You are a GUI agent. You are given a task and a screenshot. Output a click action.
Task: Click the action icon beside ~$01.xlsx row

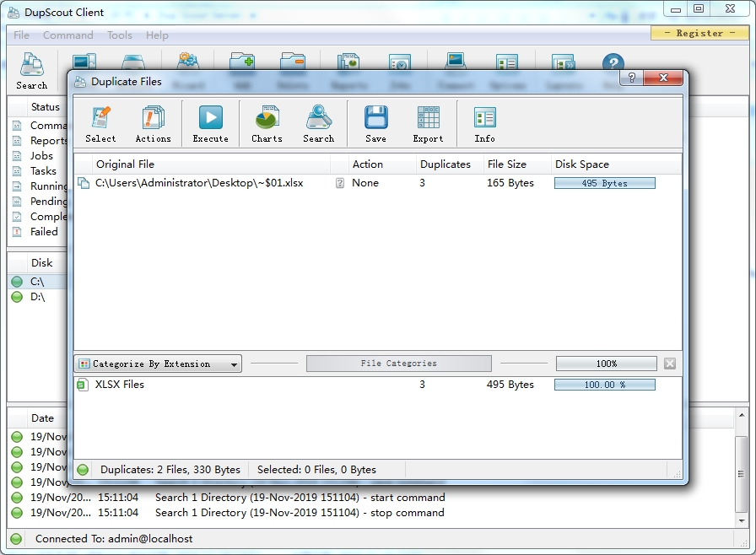click(340, 183)
